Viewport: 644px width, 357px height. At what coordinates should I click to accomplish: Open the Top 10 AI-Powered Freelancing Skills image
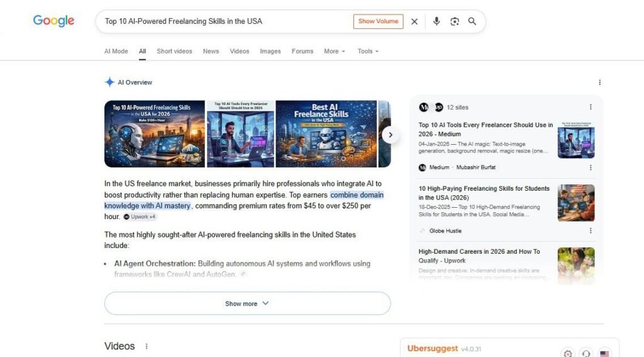point(155,134)
